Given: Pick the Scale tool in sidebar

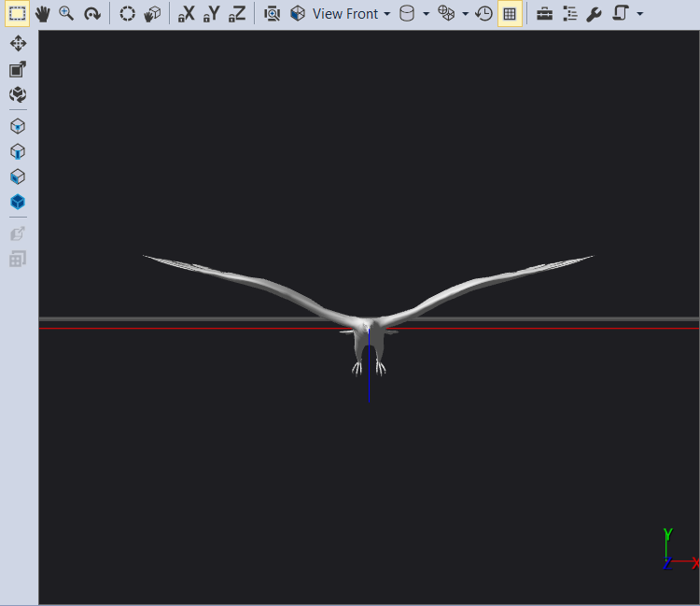Looking at the screenshot, I should point(18,69).
